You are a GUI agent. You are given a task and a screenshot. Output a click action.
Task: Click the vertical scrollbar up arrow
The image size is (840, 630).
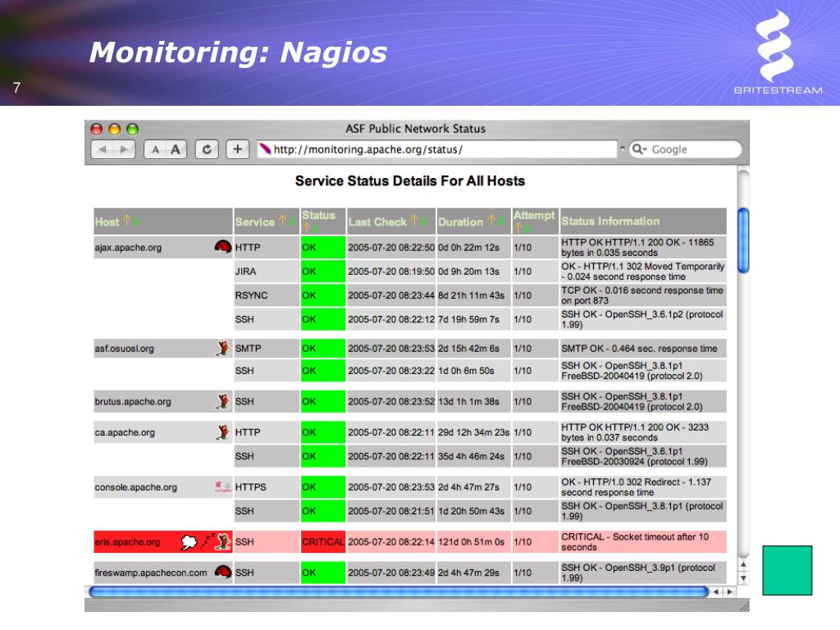(743, 564)
